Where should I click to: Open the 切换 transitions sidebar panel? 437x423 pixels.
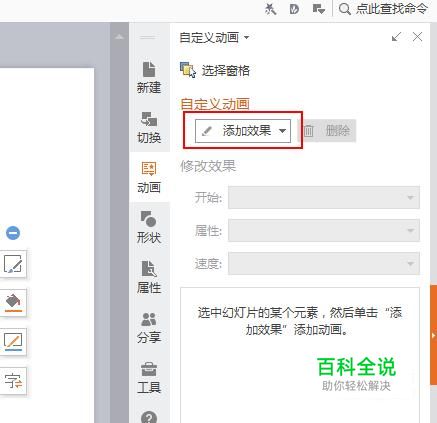coord(149,127)
